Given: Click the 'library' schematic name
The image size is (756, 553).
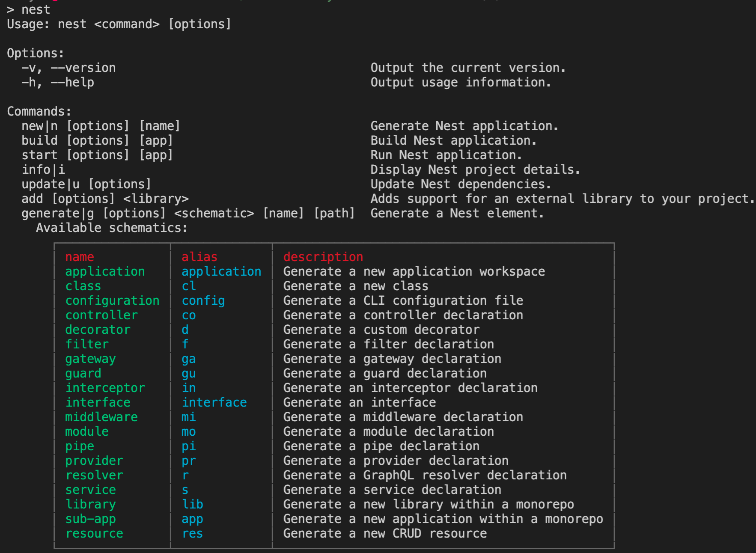Looking at the screenshot, I should point(90,505).
